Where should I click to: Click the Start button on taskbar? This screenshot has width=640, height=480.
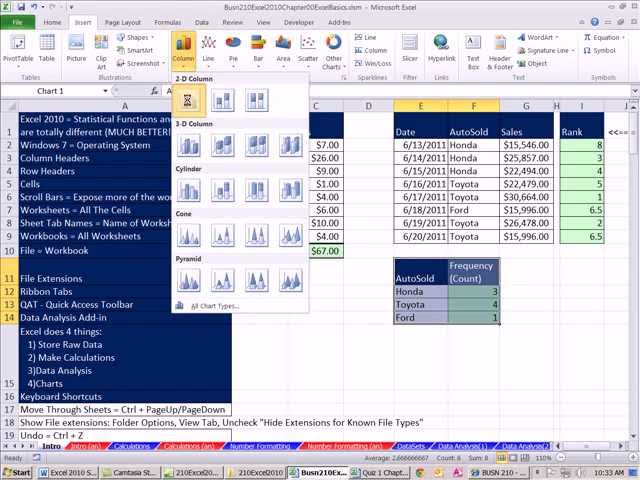click(17, 473)
